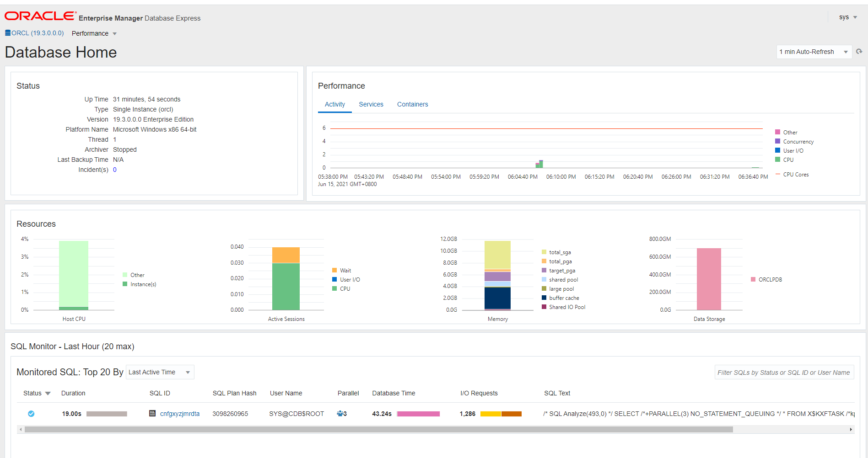868x458 pixels.
Task: Sort by the Status column arrow
Action: [x=48, y=394]
